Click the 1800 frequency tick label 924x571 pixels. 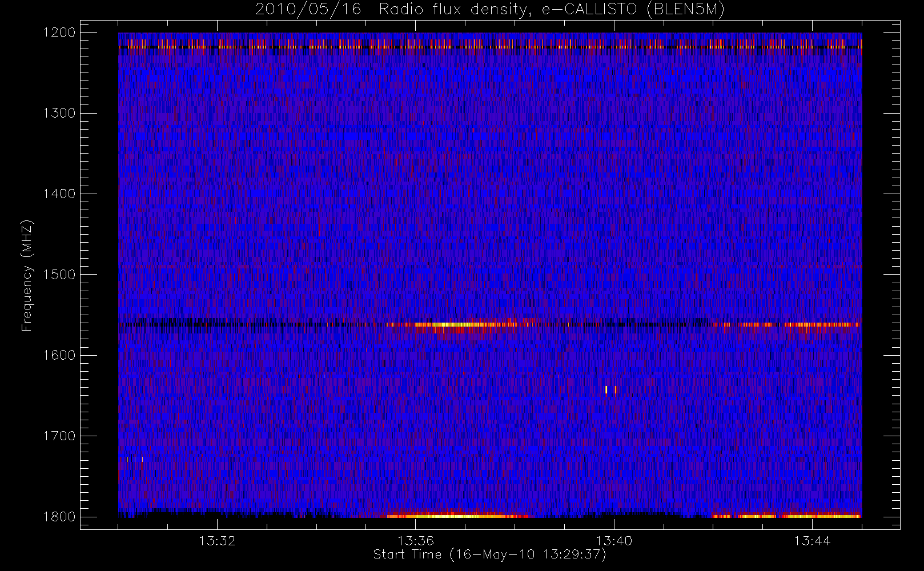click(x=59, y=516)
